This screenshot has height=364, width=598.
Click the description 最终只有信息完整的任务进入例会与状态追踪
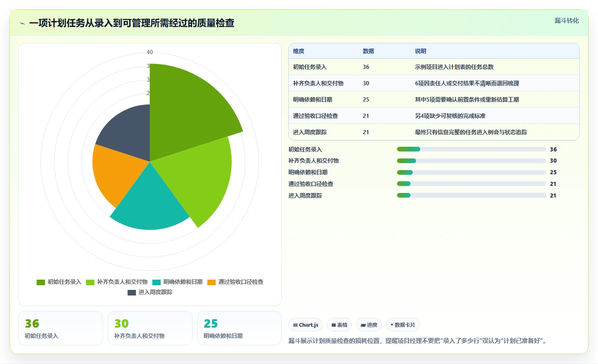click(x=471, y=132)
